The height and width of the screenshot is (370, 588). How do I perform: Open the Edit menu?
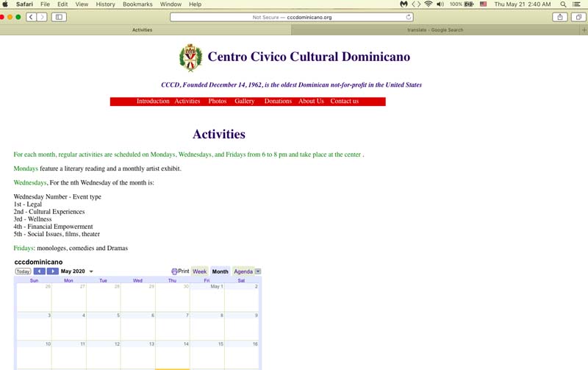pyautogui.click(x=62, y=4)
